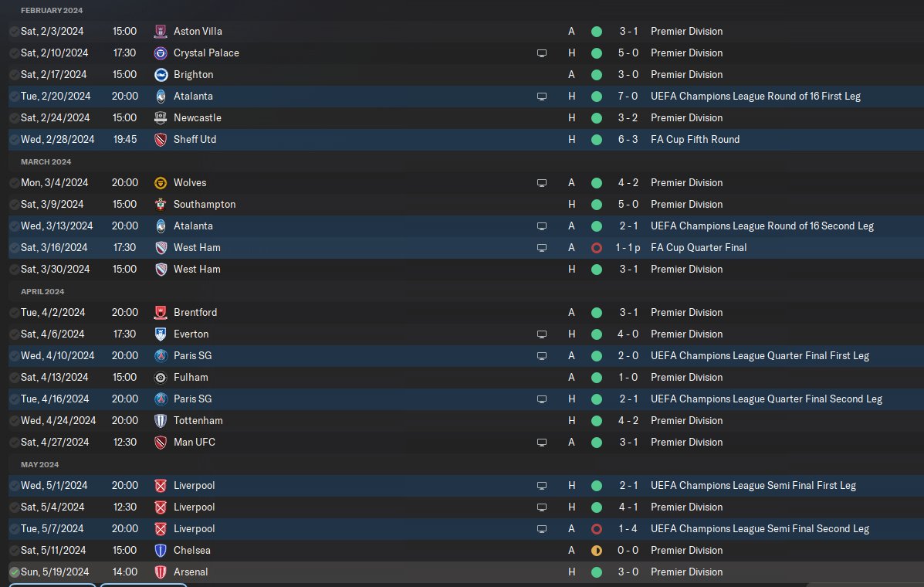Image resolution: width=924 pixels, height=587 pixels.
Task: Click the TV broadcast icon on Wolves row
Action: pos(542,183)
